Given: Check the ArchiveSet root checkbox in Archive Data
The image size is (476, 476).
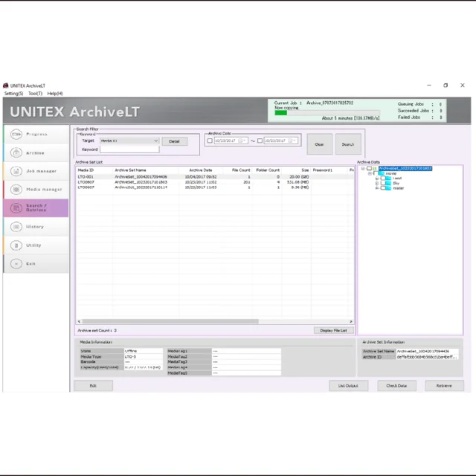Looking at the screenshot, I should pos(369,168).
